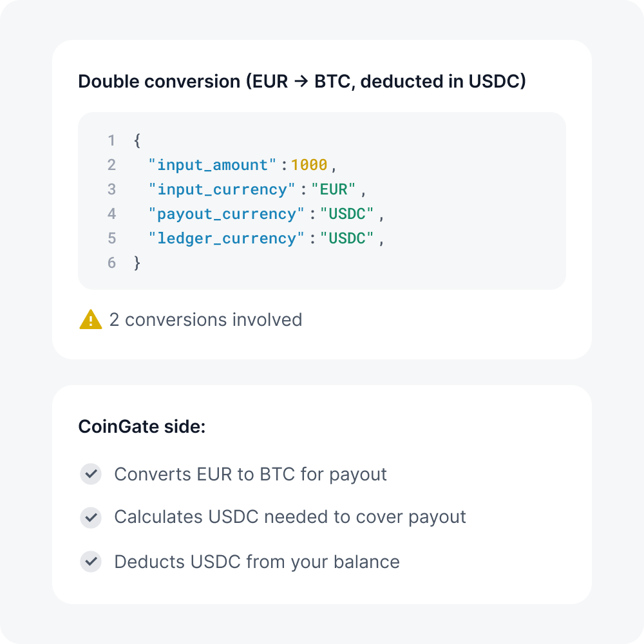This screenshot has width=644, height=644.
Task: Click the input_currency key
Action: coord(222,189)
